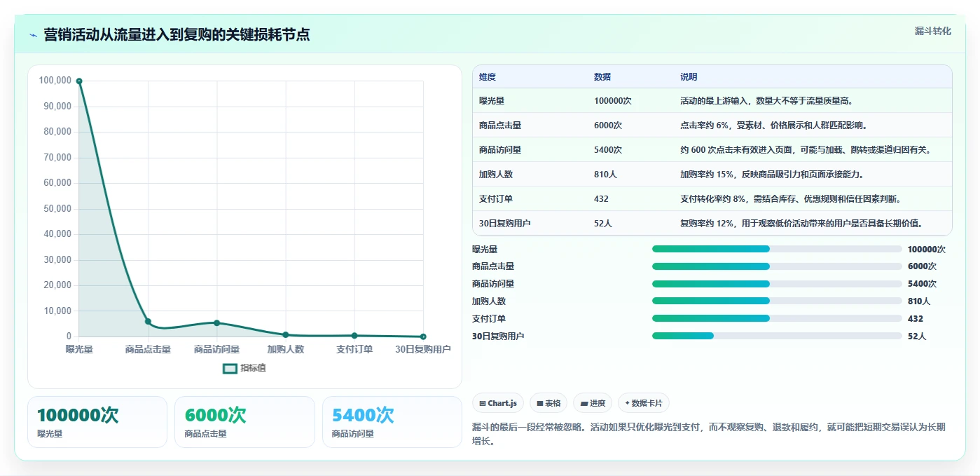This screenshot has height=476, width=980.
Task: Click the 曝光量 cell in the table
Action: coord(492,101)
